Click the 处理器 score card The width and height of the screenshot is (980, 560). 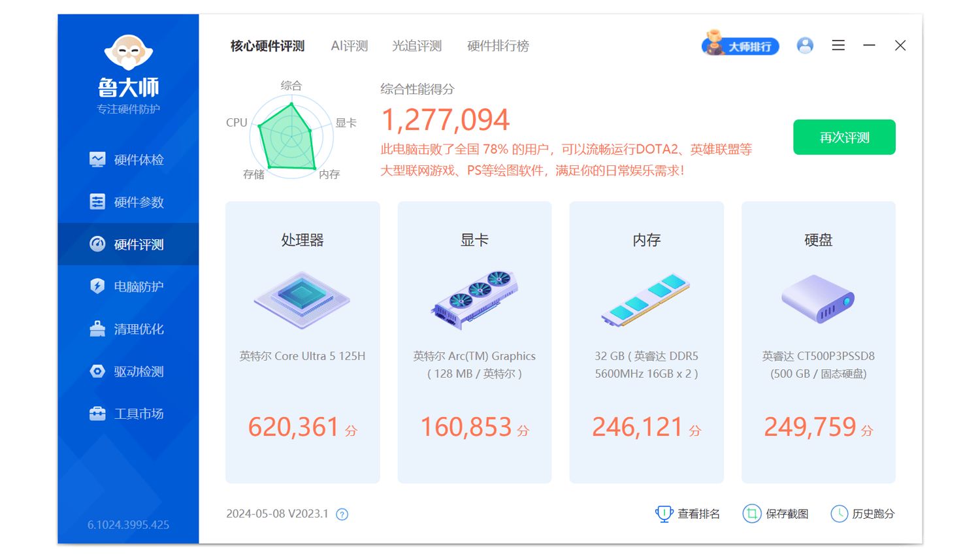302,342
